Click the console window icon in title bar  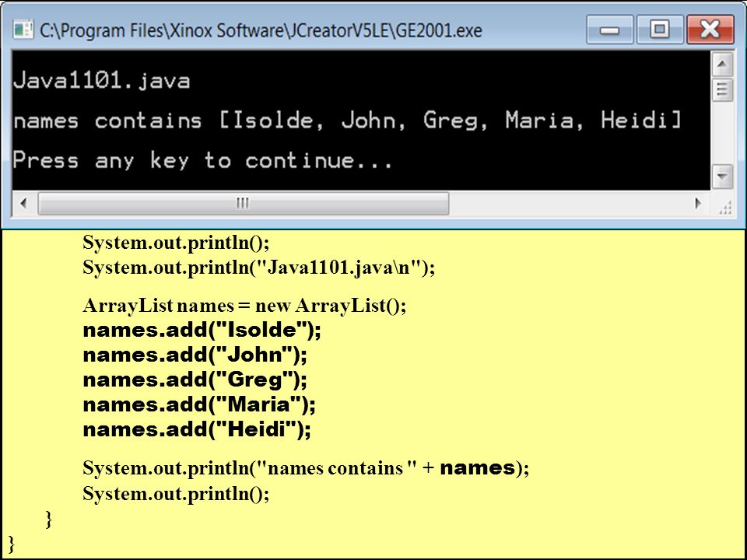click(x=23, y=30)
